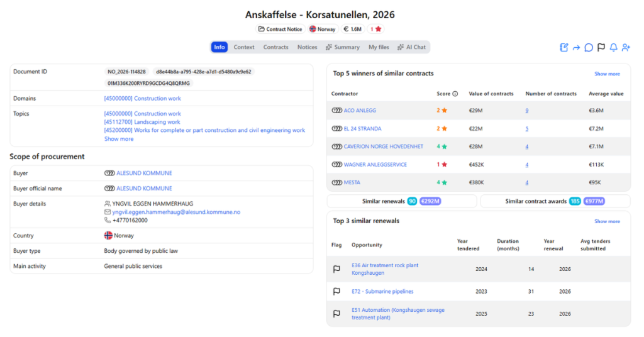Click the NO_2026-114828 document ID chip
Viewport: 644px width, 337px height.
point(126,72)
